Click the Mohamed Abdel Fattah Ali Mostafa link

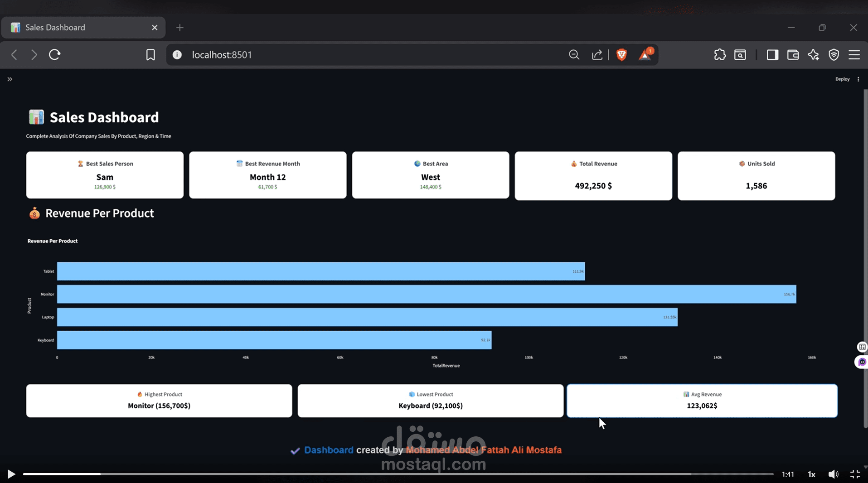coord(484,450)
